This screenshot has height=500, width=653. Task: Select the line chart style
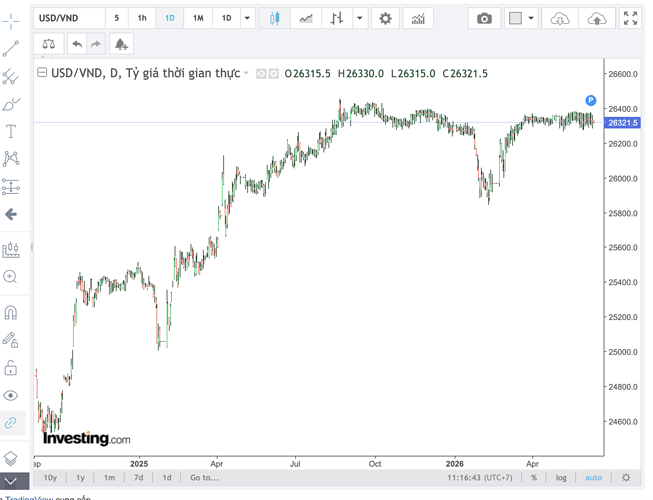(x=306, y=18)
